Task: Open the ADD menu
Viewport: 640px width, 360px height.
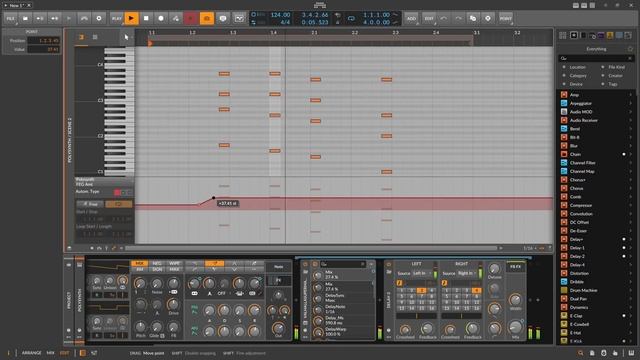Action: 411,18
